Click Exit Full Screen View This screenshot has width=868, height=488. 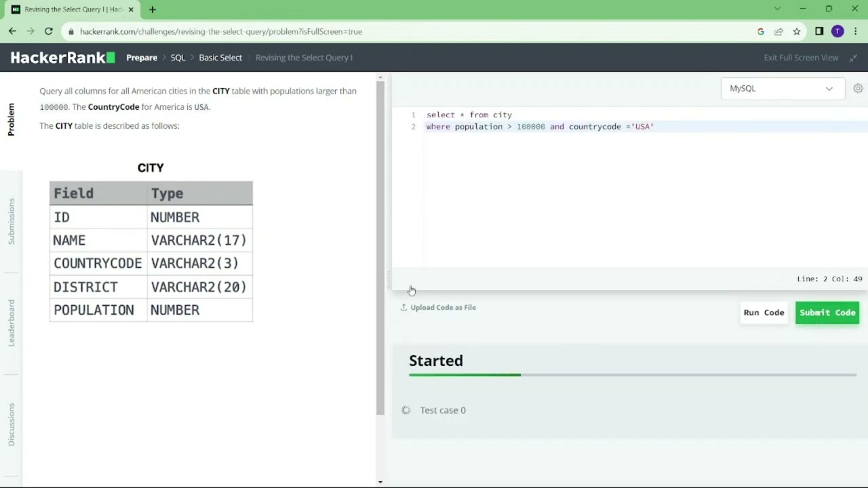click(x=801, y=58)
